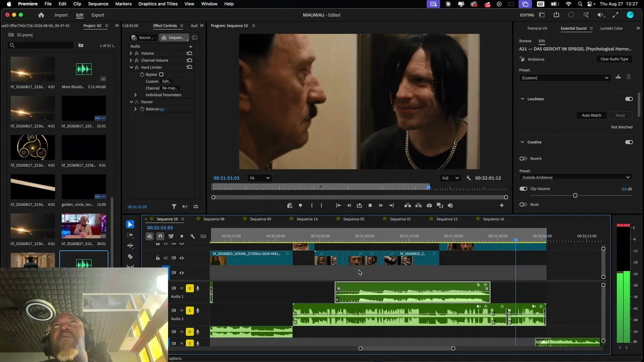Viewport: 644px width, 362px height.
Task: Expand Individual Parameters
Action: (135, 95)
